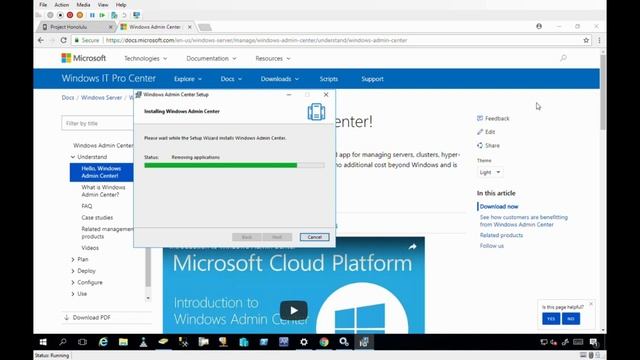The image size is (640, 360).
Task: Close the Windows Admin Center tab
Action: 190,27
